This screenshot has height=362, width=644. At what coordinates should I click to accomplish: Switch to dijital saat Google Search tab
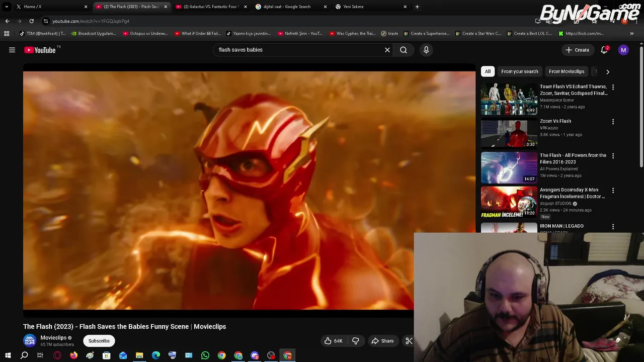point(291,7)
